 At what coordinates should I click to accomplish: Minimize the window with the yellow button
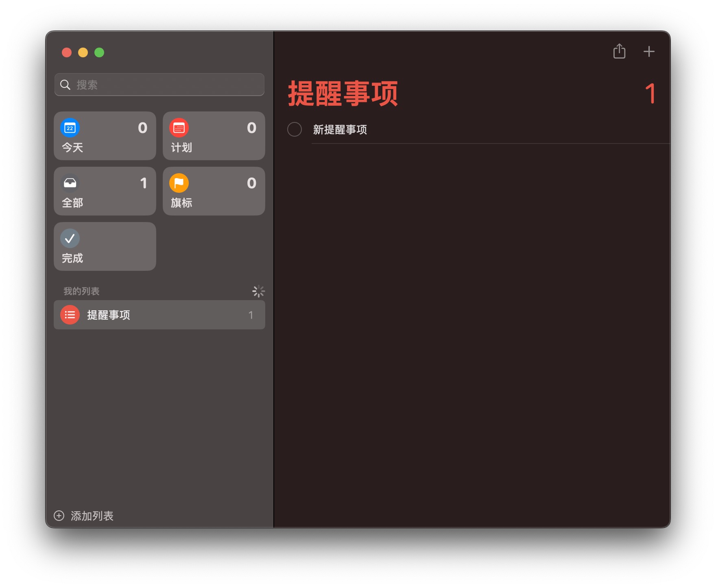83,52
